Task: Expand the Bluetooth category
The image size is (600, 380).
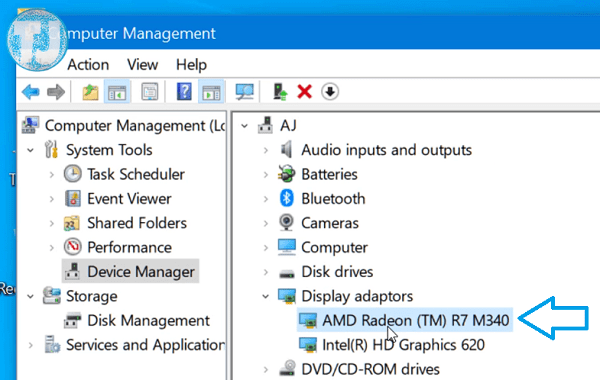Action: pos(266,199)
